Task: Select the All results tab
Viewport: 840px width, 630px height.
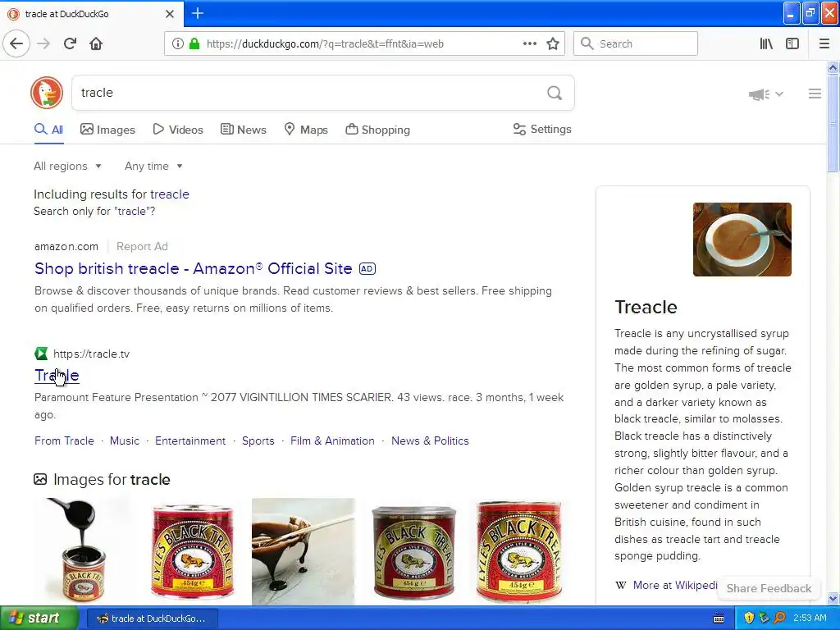Action: tap(48, 130)
